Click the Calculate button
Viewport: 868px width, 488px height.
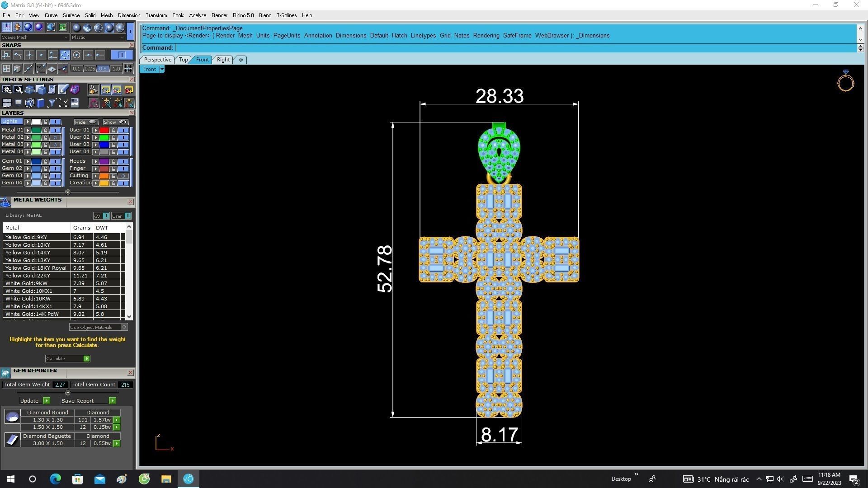(x=67, y=359)
